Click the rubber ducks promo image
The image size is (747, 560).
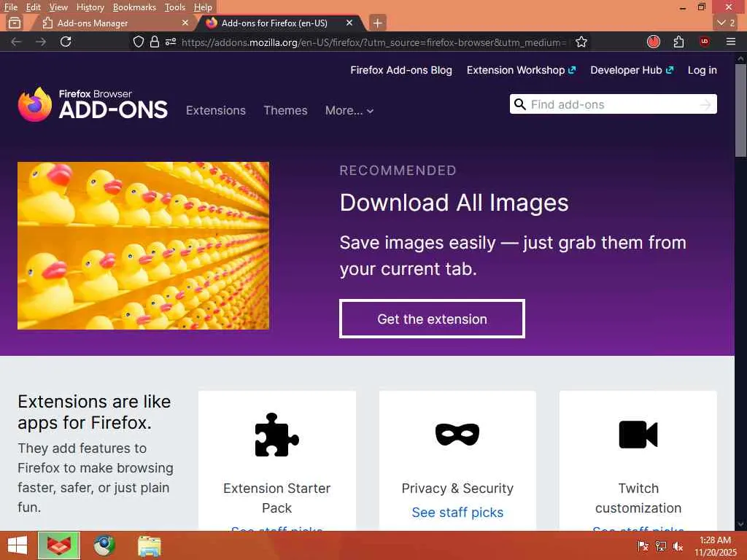click(144, 245)
